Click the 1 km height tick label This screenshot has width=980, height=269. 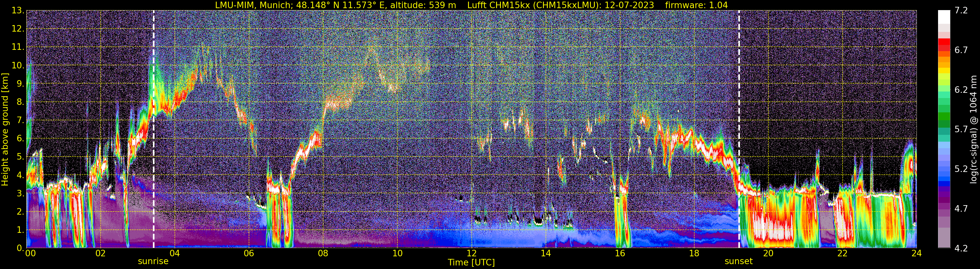[x=20, y=230]
